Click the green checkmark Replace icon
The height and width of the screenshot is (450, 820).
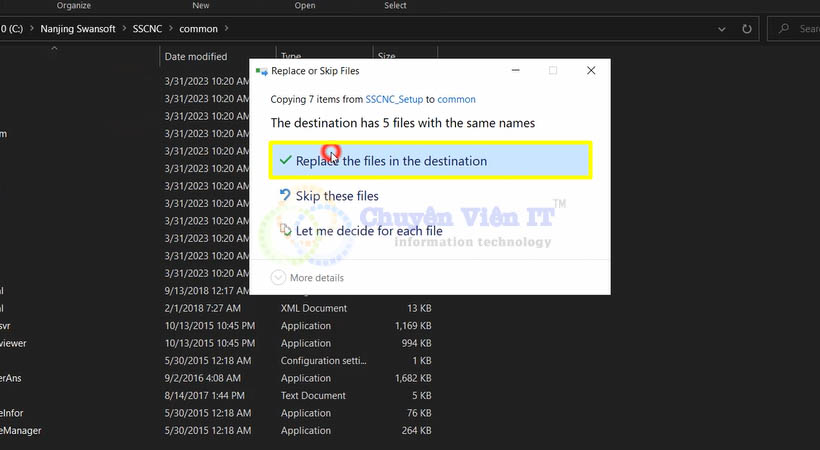[285, 161]
